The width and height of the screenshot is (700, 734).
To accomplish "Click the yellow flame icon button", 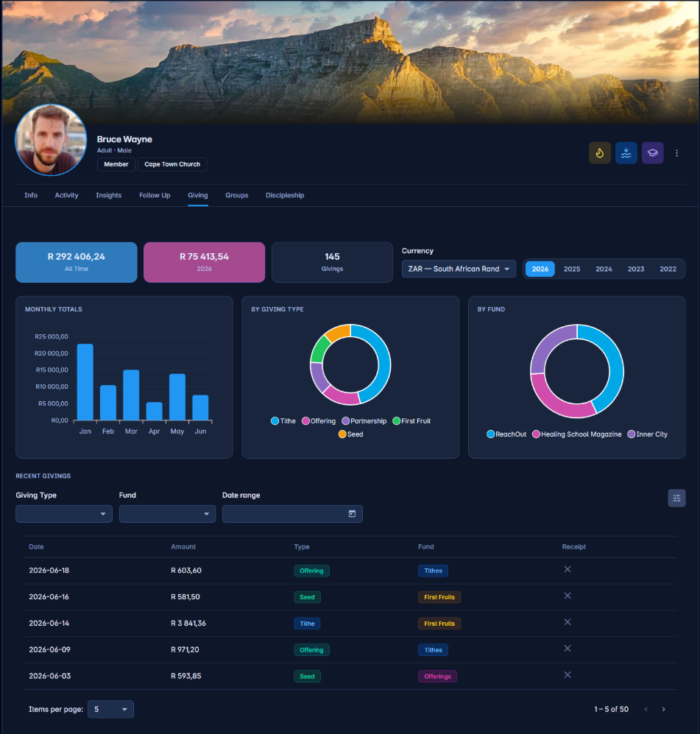I will tap(599, 153).
